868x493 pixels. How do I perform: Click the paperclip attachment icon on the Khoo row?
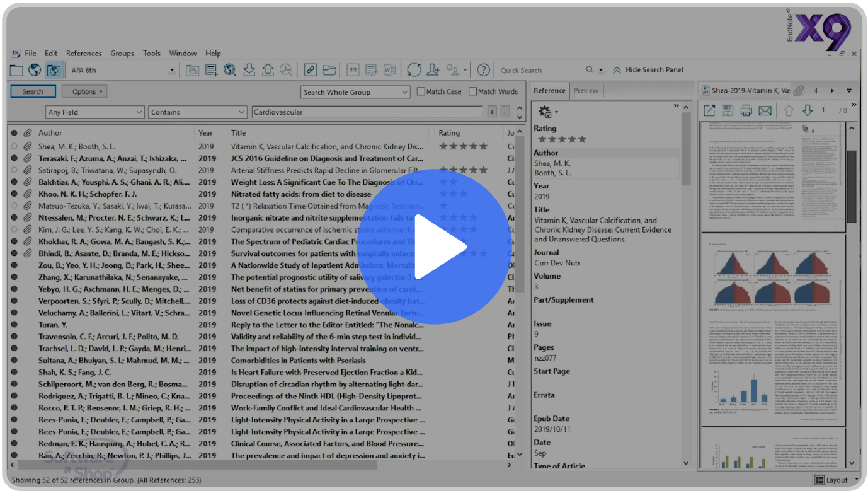[28, 194]
